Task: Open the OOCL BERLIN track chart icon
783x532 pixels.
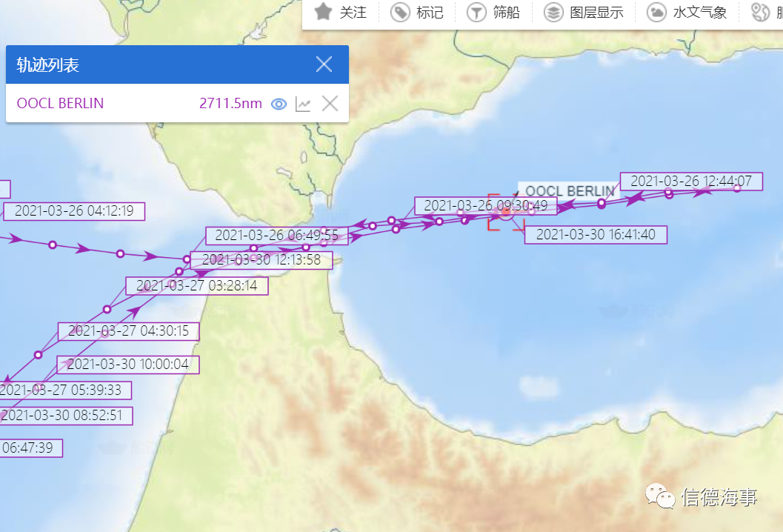Action: click(303, 104)
